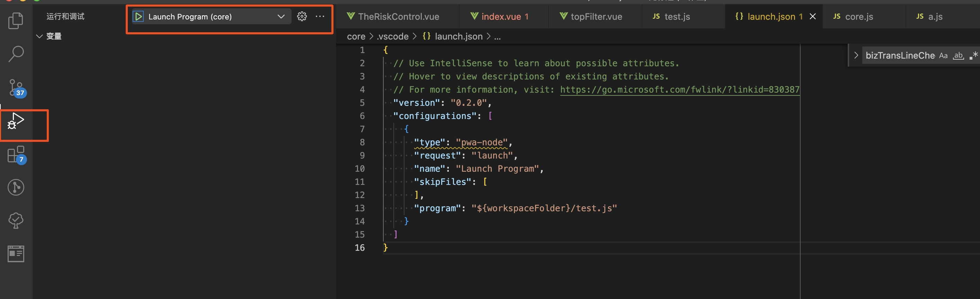Image resolution: width=980 pixels, height=299 pixels.
Task: Open launch.json via the gear icon
Action: [x=302, y=16]
